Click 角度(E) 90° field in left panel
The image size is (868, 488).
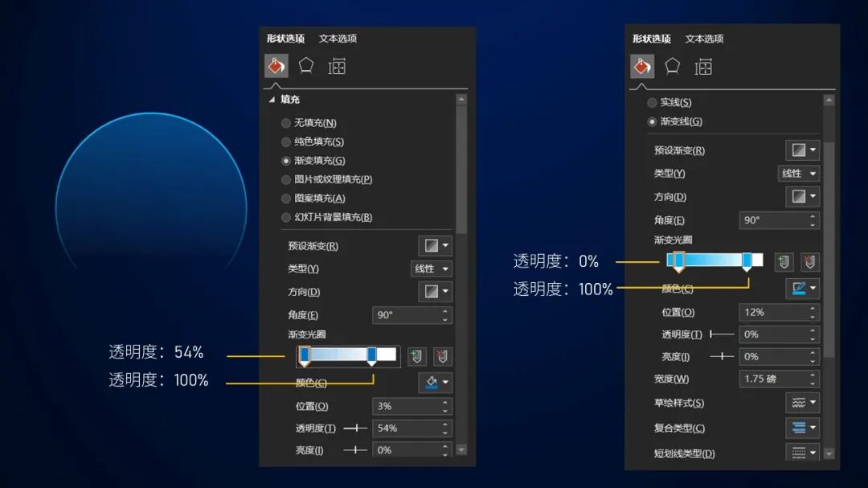(x=411, y=314)
